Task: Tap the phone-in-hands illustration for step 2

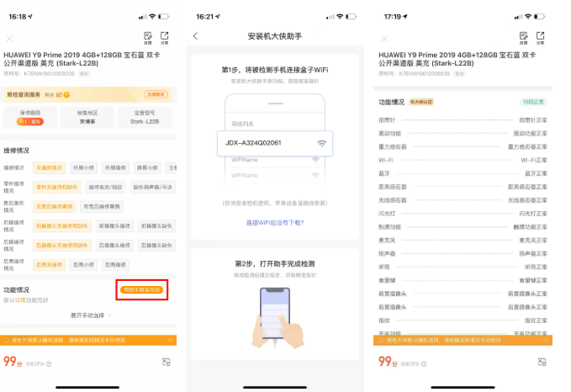Action: [x=278, y=318]
